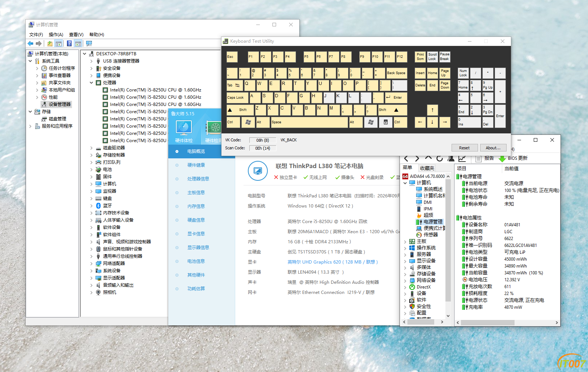The height and width of the screenshot is (372, 588).
Task: Click the Print Scrn key on virtual keyboard
Action: (x=420, y=57)
